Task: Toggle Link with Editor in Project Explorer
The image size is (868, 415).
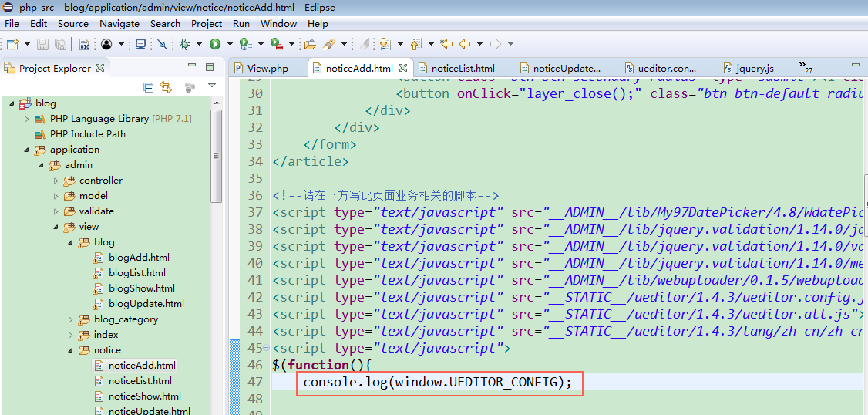Action: tap(165, 86)
